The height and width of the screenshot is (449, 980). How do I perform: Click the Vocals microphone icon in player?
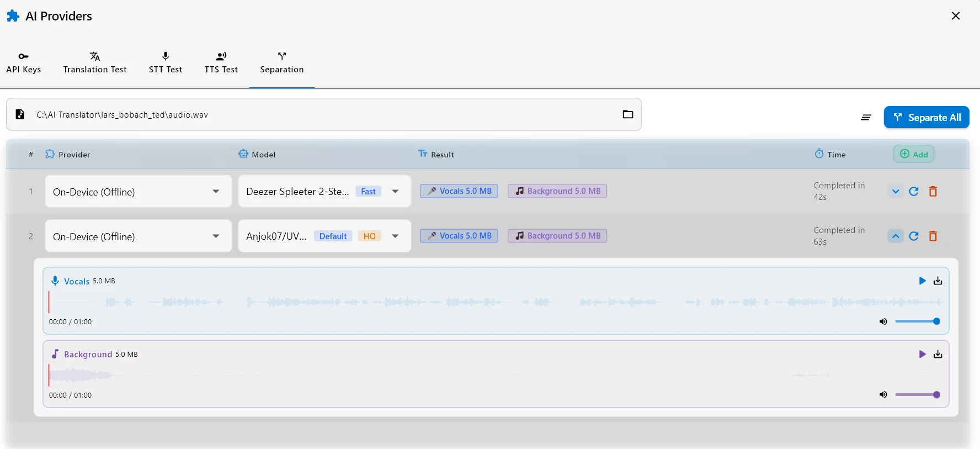[x=55, y=281]
